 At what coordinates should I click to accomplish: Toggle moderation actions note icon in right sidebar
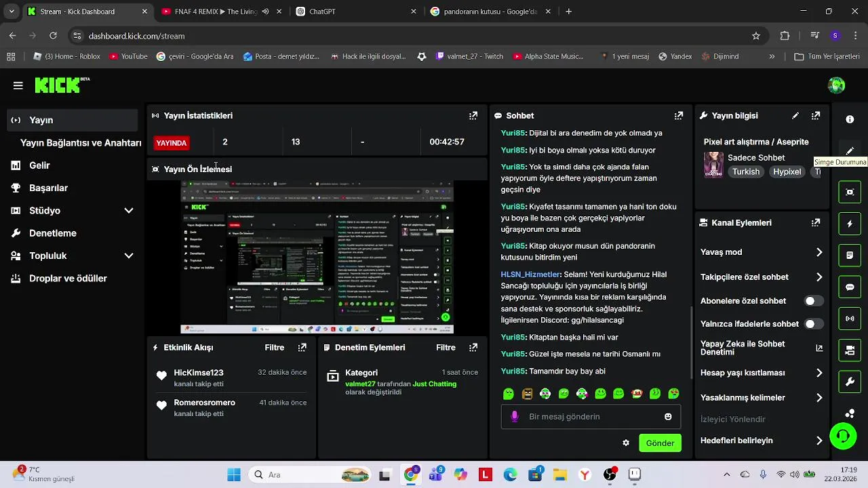tap(850, 256)
